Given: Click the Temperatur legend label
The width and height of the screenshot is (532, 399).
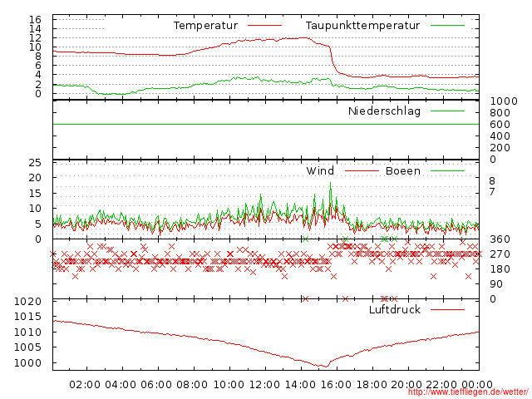Looking at the screenshot, I should coord(205,26).
